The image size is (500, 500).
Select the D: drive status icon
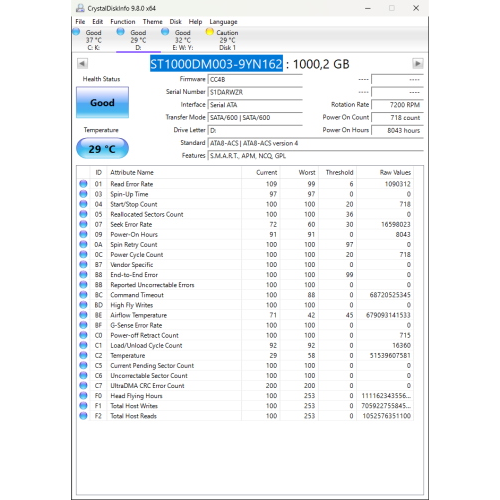(x=121, y=32)
